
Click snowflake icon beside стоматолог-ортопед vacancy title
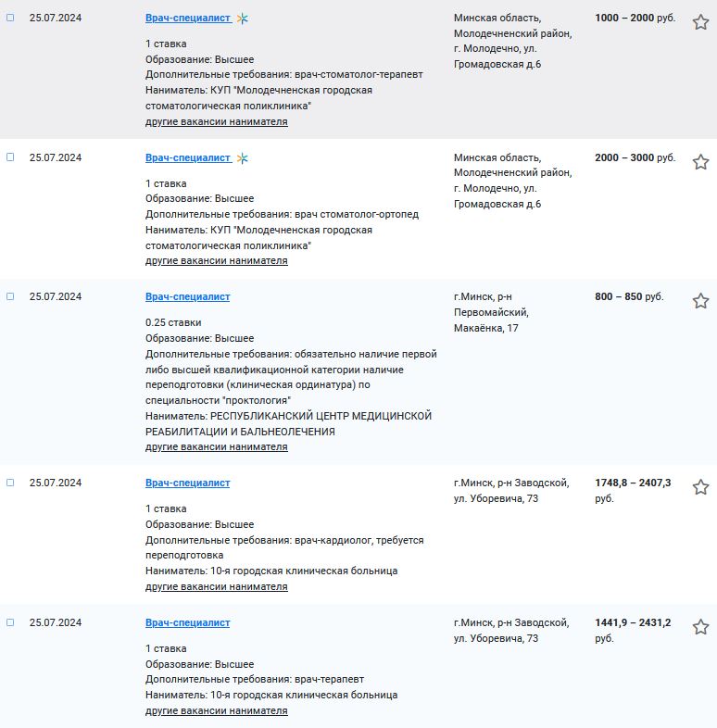[x=243, y=158]
